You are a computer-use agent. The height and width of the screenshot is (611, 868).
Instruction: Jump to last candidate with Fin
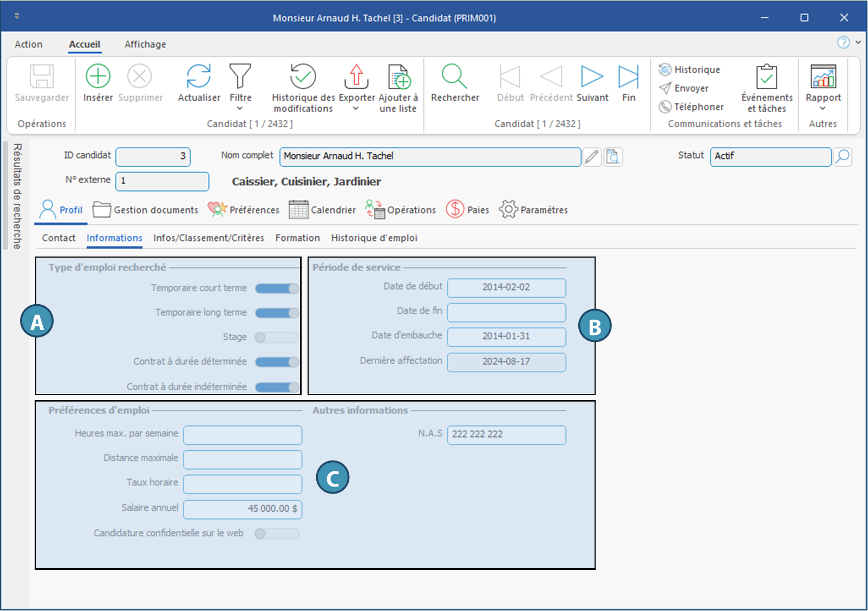pos(628,76)
